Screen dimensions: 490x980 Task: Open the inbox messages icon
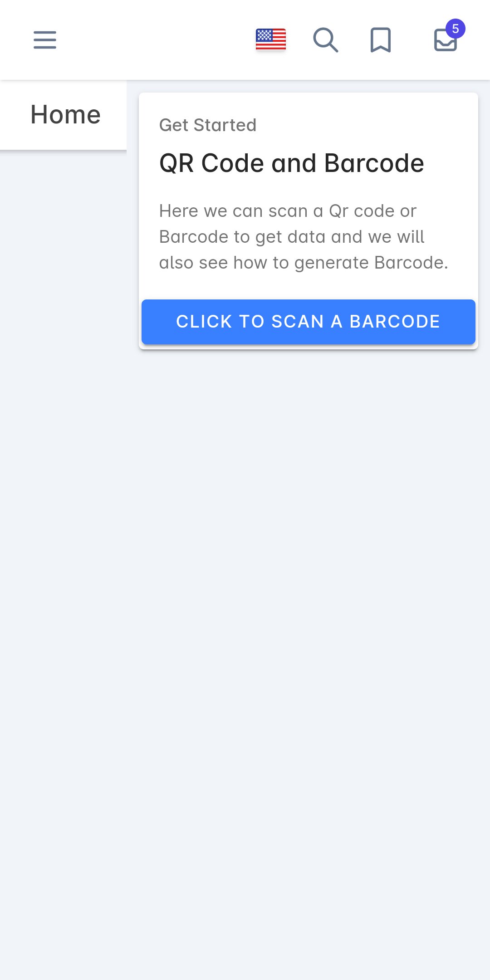pos(445,42)
